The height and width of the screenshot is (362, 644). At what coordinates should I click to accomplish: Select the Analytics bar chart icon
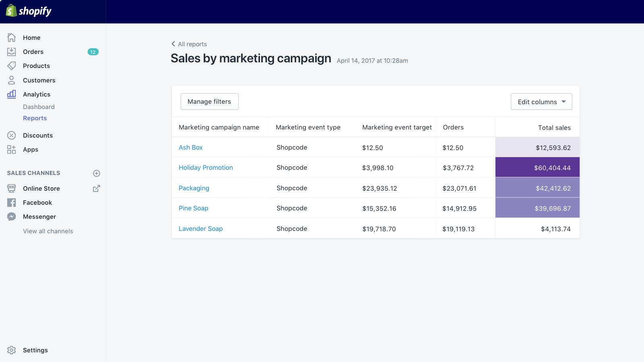(12, 94)
